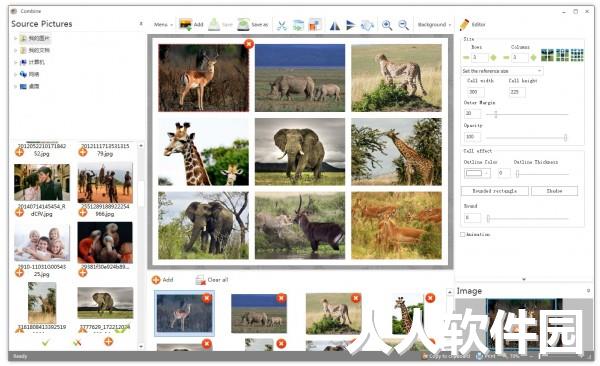The image size is (600, 366).
Task: Expand the desktop node in the tree
Action: pos(16,87)
